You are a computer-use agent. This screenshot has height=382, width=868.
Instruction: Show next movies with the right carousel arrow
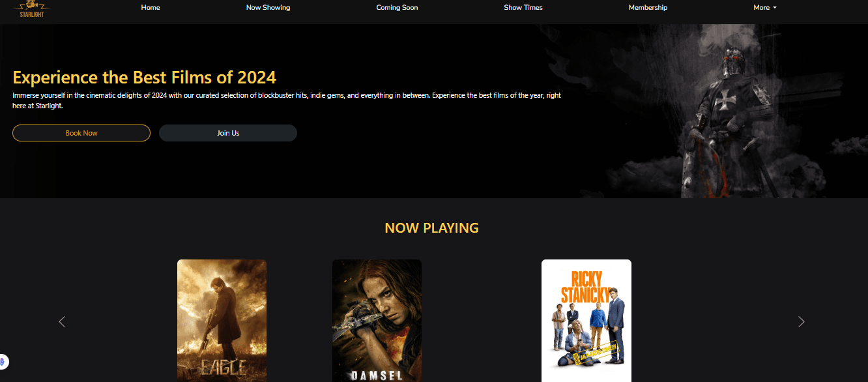click(x=802, y=321)
